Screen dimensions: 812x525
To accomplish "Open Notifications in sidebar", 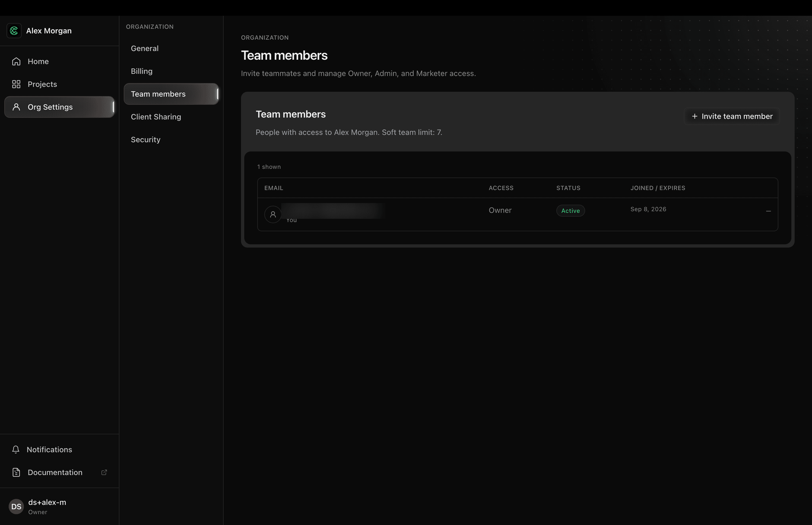I will [59, 449].
